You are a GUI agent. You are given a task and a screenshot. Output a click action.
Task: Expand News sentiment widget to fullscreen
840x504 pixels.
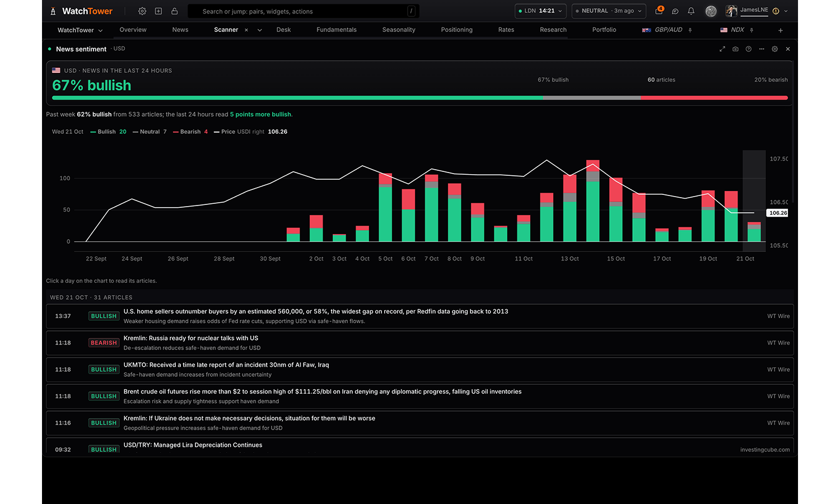[x=722, y=49]
